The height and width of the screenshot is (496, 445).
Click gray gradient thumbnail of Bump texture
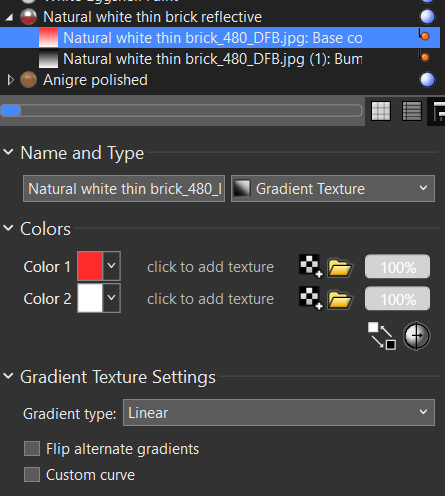(48, 59)
